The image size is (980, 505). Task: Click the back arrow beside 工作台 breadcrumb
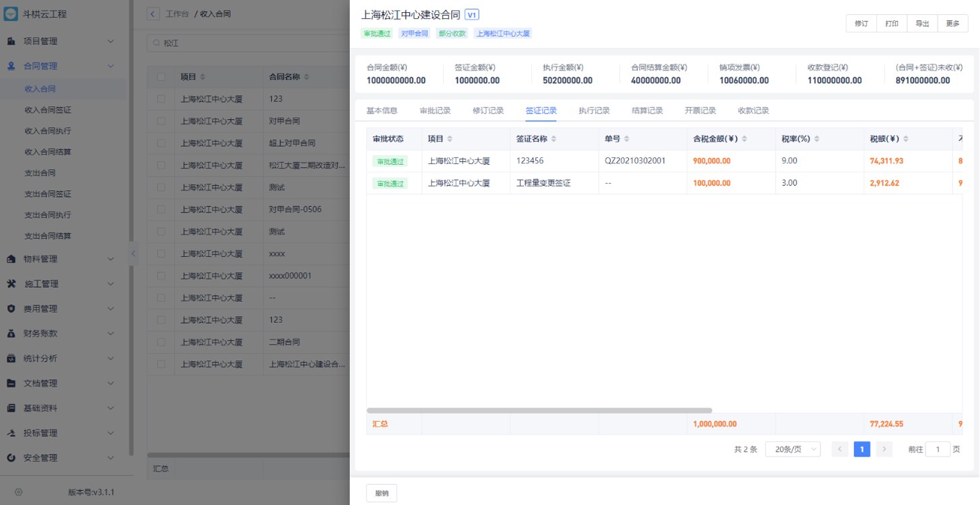pyautogui.click(x=154, y=14)
